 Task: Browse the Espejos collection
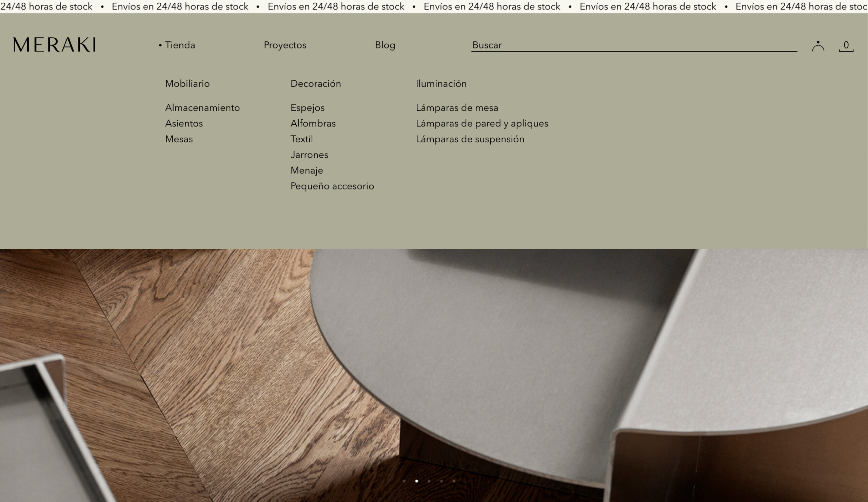[x=308, y=107]
